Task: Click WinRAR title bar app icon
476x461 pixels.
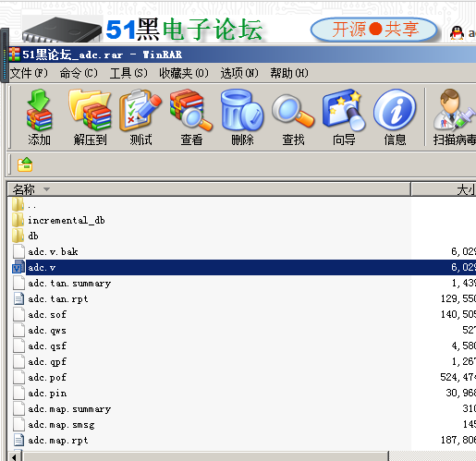Action: point(15,55)
